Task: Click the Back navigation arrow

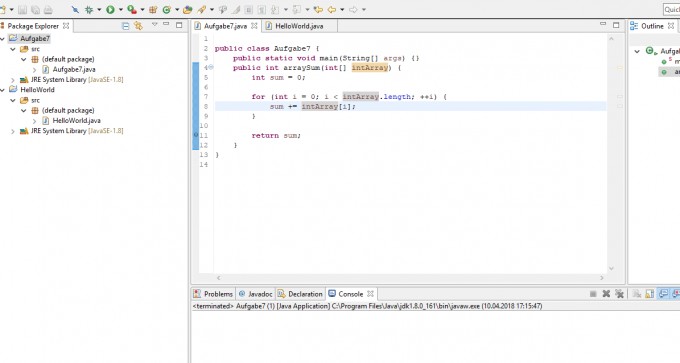Action: click(x=332, y=10)
